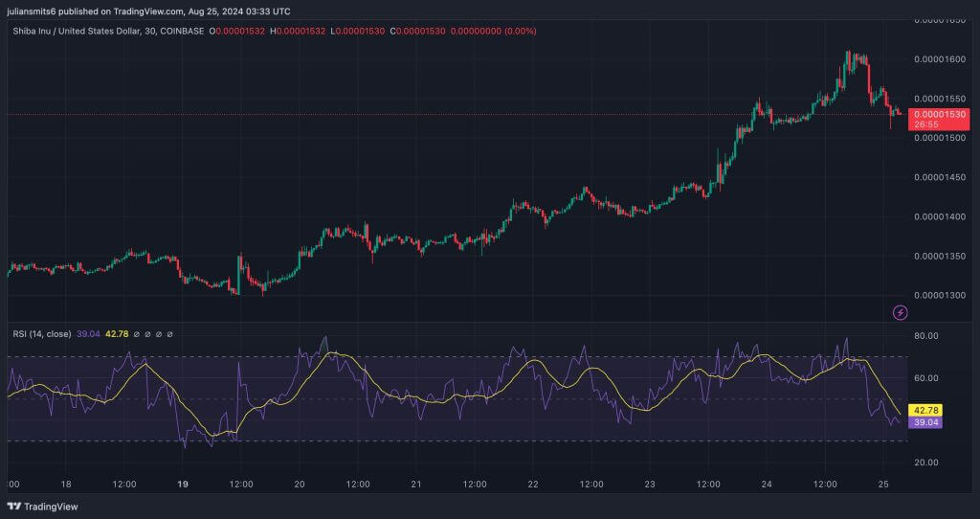Click the date label 19 on time axis
The height and width of the screenshot is (519, 980).
click(x=181, y=485)
